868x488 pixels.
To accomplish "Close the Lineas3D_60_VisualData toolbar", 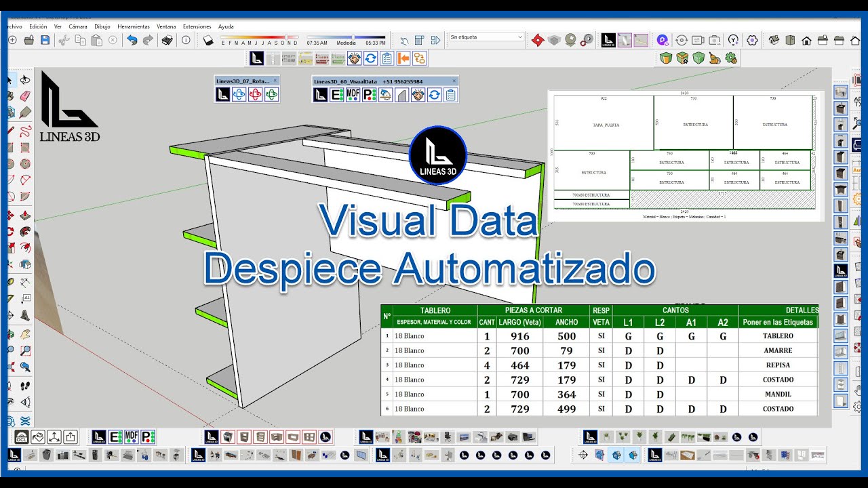I will click(x=454, y=81).
